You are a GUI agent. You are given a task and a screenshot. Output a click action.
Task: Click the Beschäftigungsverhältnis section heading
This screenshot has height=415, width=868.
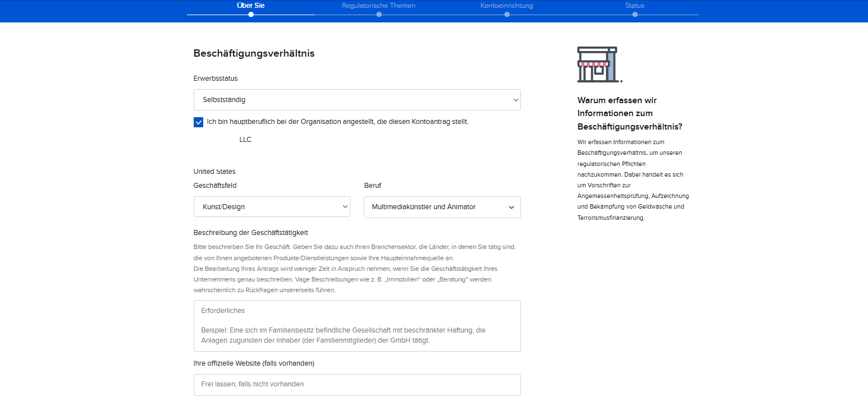(254, 53)
